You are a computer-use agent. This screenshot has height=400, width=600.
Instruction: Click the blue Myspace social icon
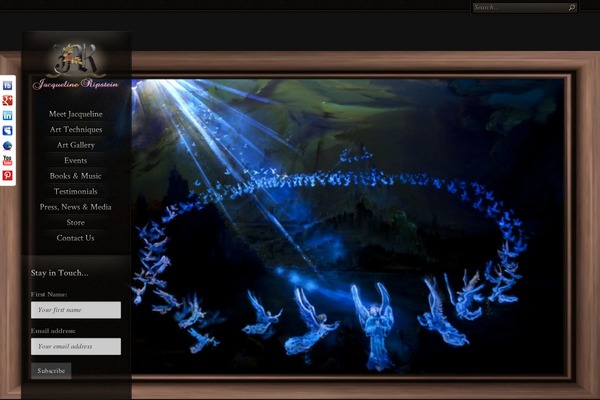pos(7,131)
